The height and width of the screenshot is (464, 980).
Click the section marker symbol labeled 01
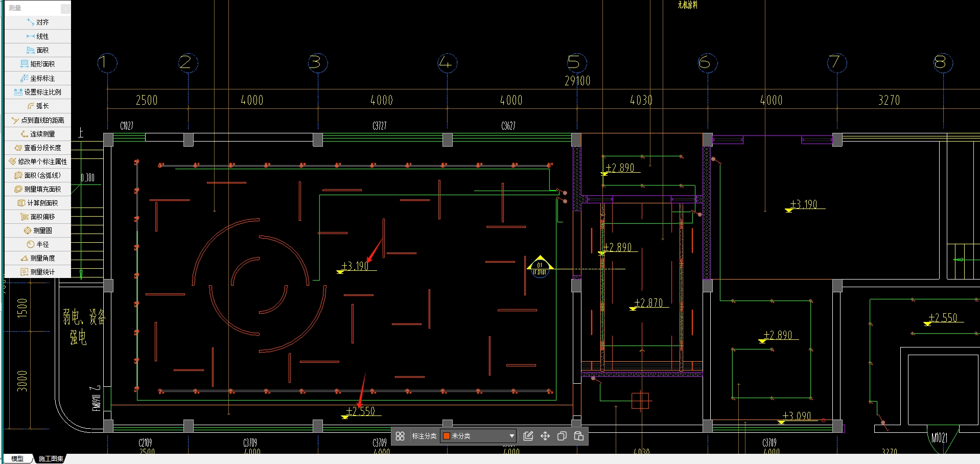[x=540, y=266]
